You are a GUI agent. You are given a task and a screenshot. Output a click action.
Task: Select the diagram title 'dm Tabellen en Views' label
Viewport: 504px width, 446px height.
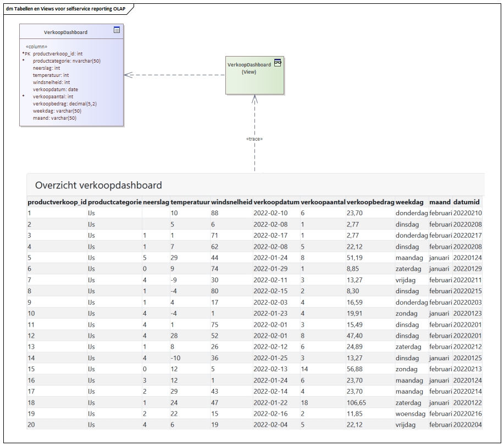(65, 9)
